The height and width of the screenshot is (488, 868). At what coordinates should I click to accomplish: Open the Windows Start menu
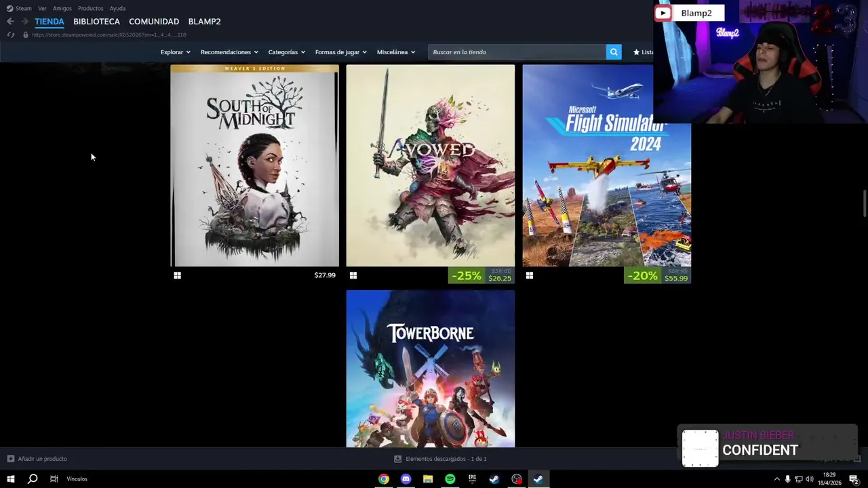click(x=11, y=479)
